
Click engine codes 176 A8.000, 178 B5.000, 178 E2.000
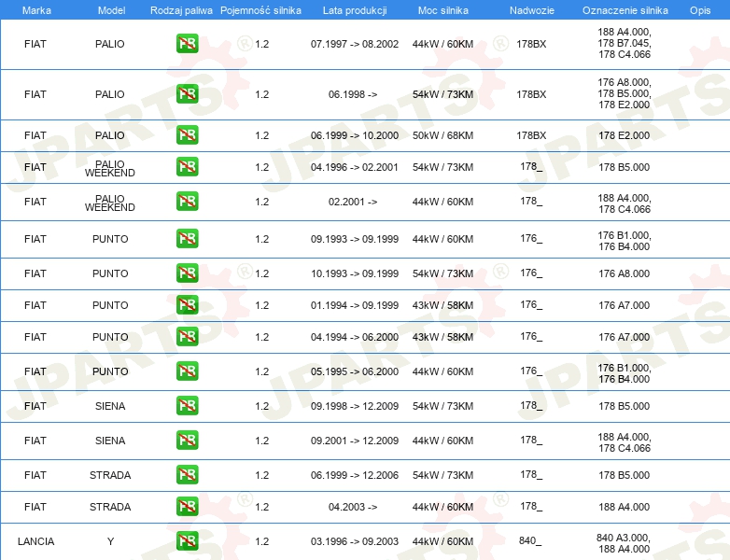625,93
